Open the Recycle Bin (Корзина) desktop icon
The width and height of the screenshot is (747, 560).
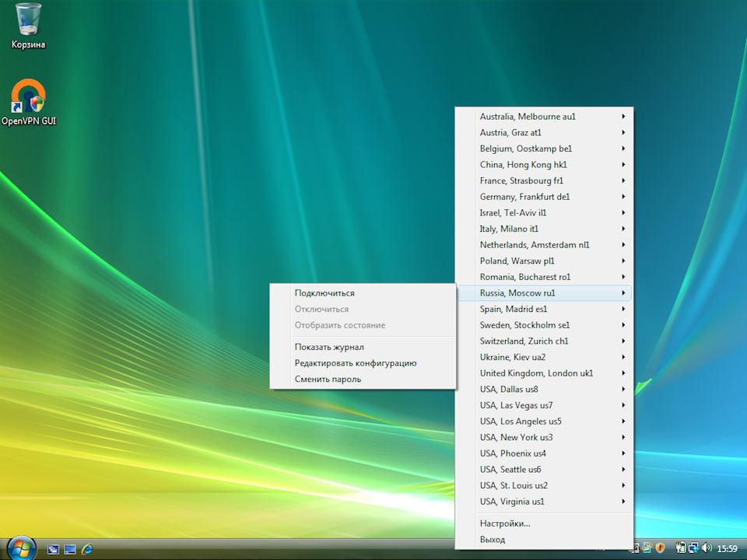point(28,26)
